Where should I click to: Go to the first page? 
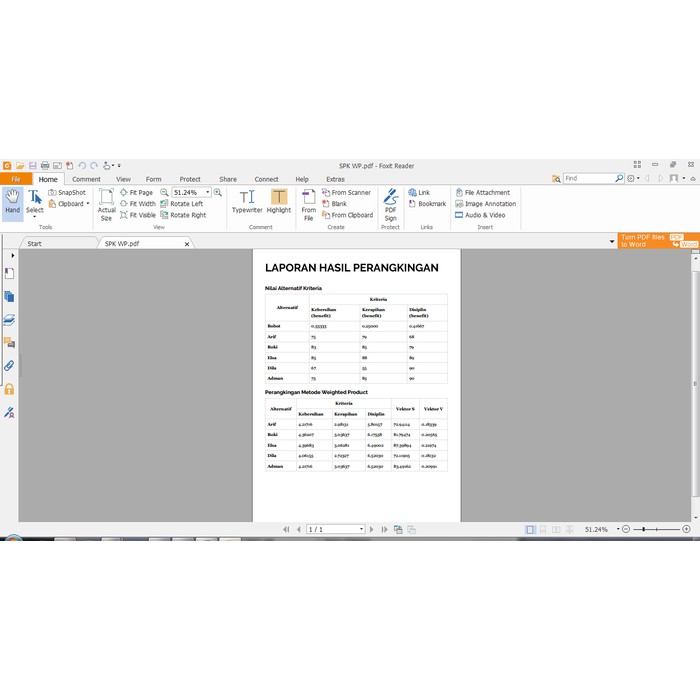coord(286,529)
